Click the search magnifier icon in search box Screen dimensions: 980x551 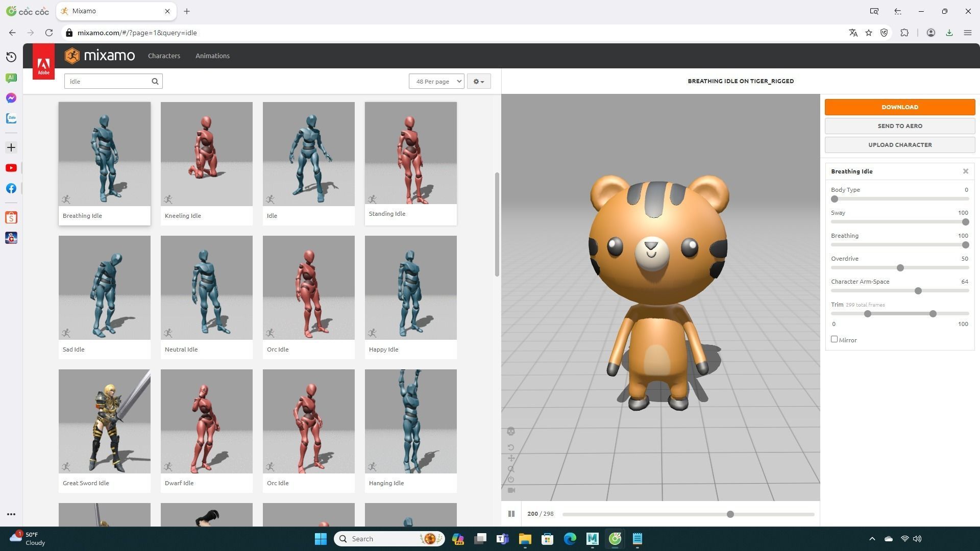[x=155, y=81]
